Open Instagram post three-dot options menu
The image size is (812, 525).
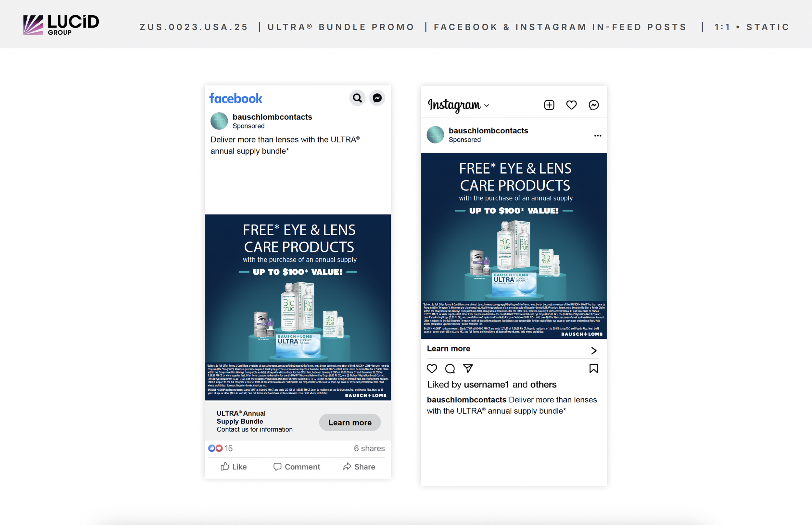(x=597, y=136)
